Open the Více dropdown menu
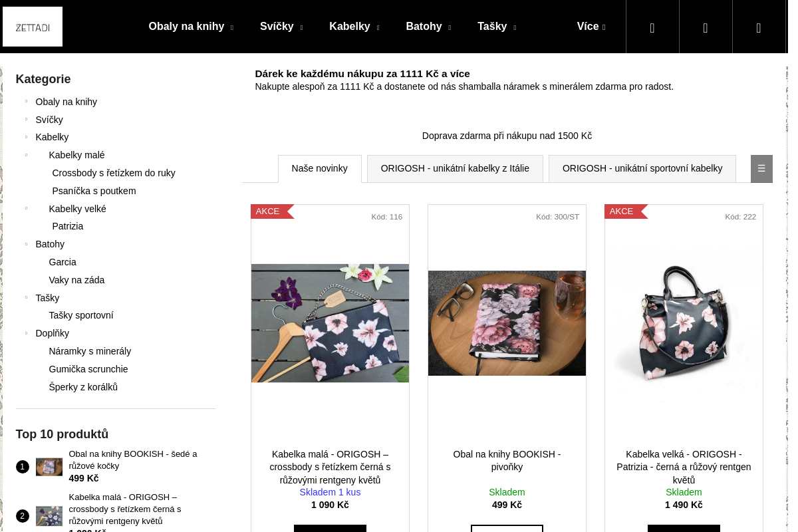 tap(591, 27)
